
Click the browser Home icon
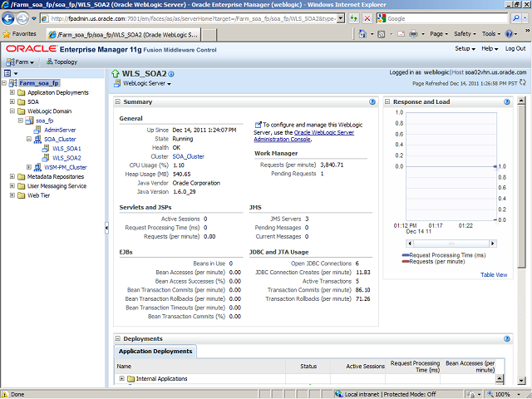tap(361, 34)
